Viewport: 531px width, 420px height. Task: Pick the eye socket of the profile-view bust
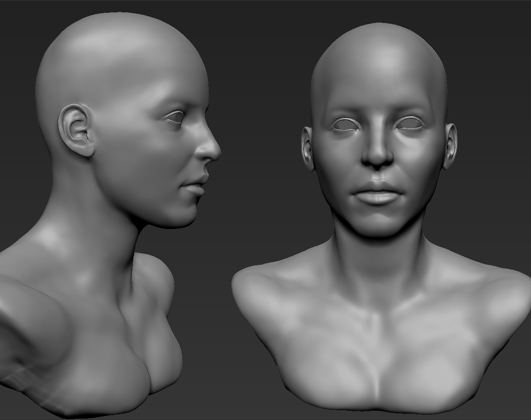(176, 117)
